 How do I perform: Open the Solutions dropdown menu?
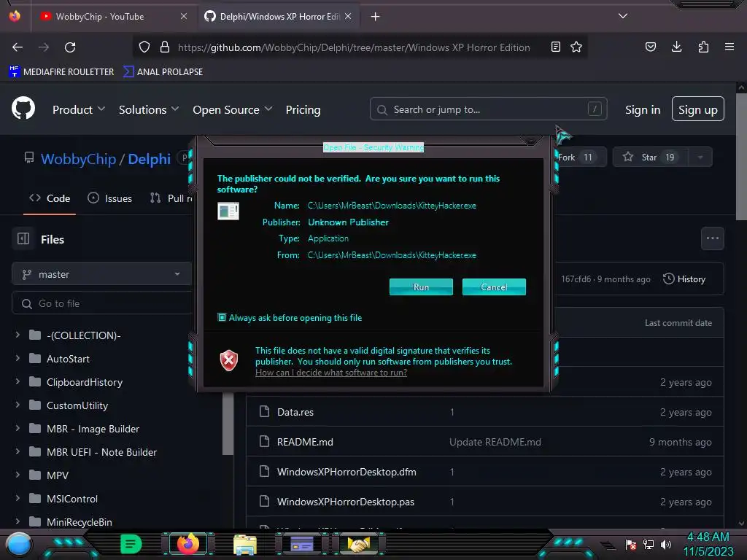pos(149,109)
